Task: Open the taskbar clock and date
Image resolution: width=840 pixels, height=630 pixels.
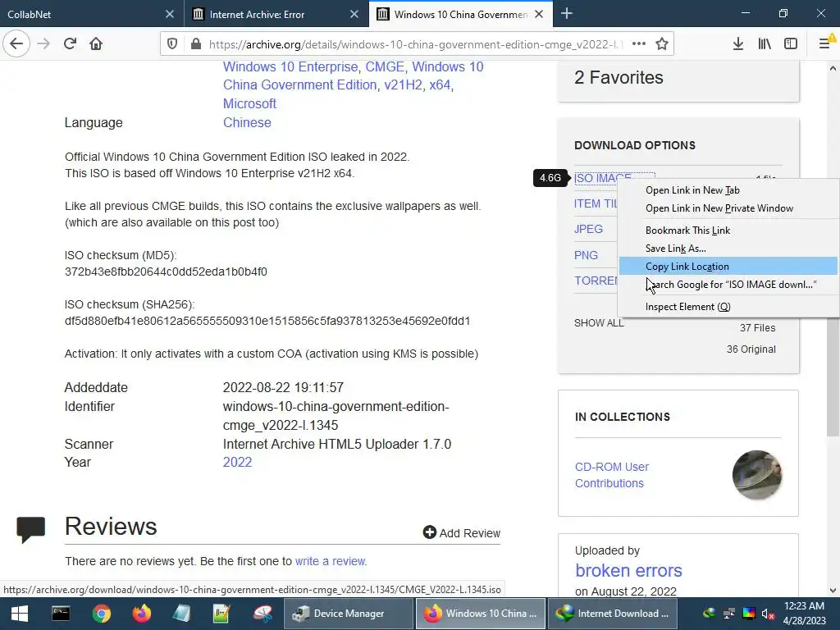Action: [804, 614]
